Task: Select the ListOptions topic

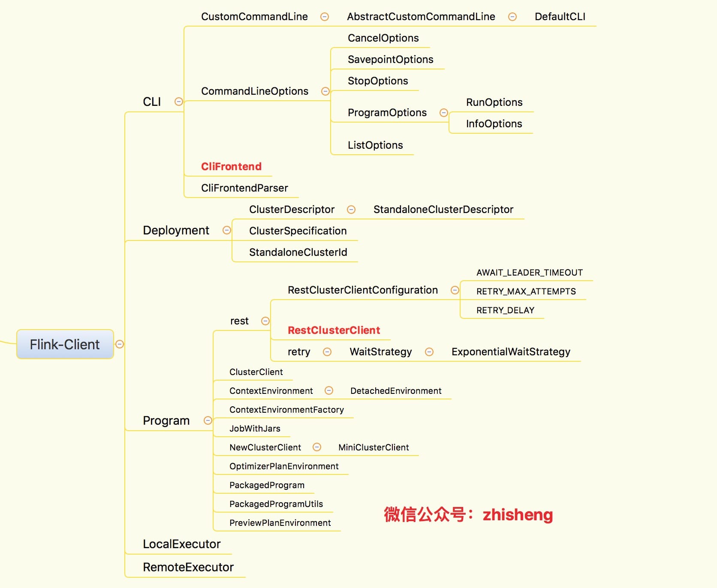Action: [x=375, y=145]
